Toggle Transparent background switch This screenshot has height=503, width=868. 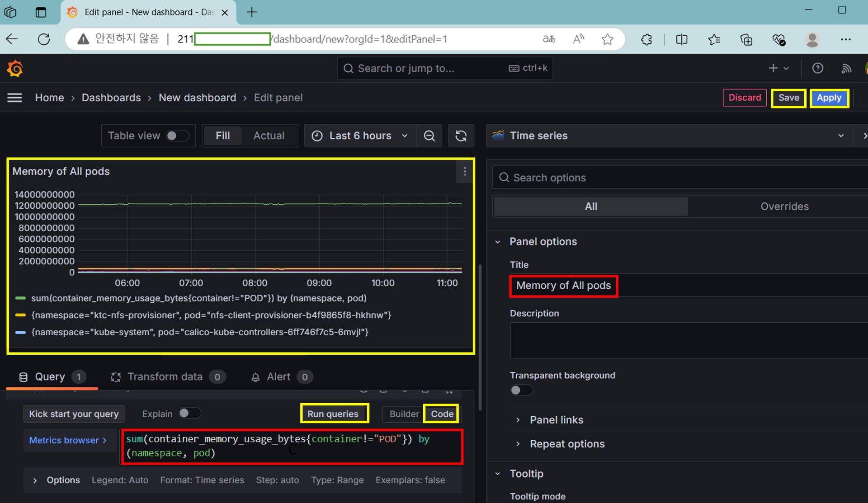click(521, 390)
